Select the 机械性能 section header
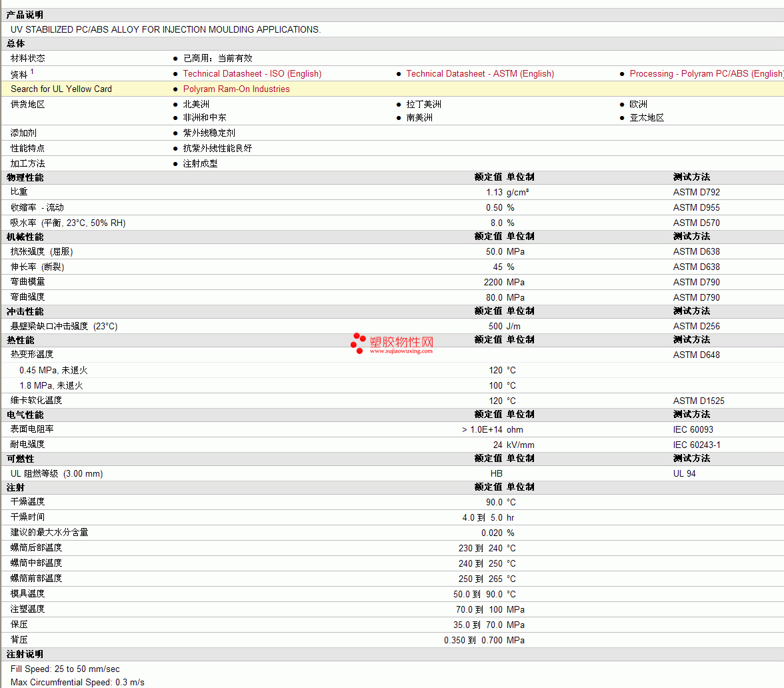The height and width of the screenshot is (688, 784). (x=25, y=237)
